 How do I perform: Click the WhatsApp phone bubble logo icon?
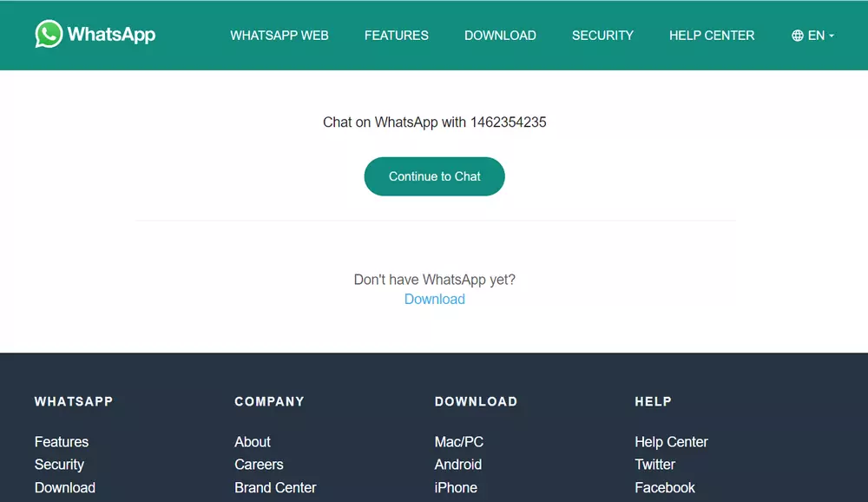pyautogui.click(x=49, y=34)
